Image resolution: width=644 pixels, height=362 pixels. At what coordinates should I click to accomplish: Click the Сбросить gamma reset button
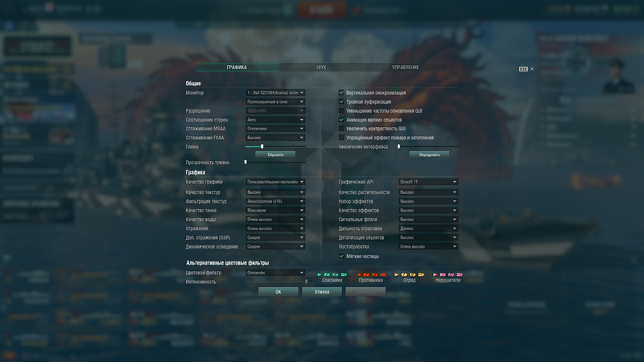tap(275, 154)
